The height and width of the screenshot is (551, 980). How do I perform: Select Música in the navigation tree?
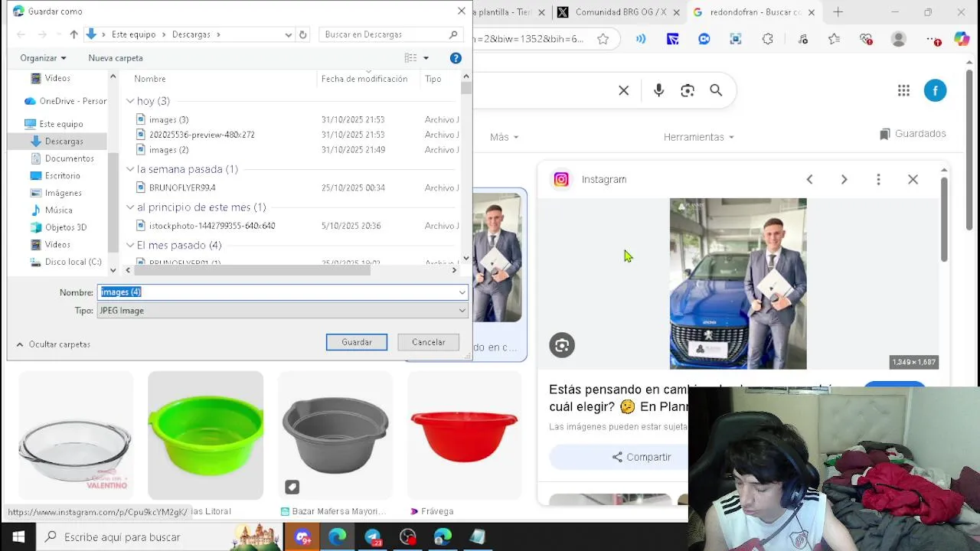click(52, 210)
